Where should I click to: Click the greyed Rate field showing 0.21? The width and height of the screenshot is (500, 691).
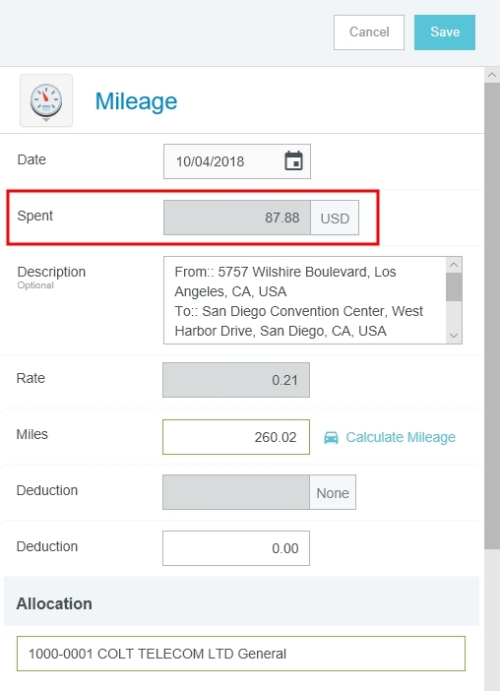click(x=236, y=380)
